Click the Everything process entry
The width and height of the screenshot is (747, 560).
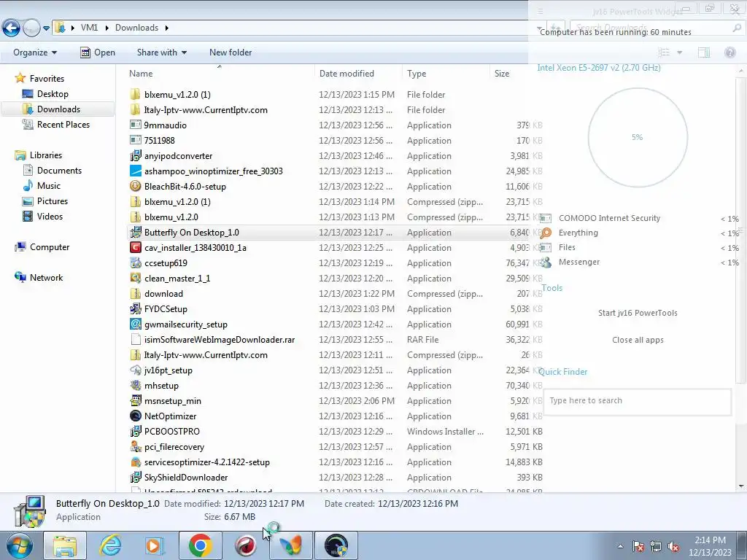coord(578,233)
